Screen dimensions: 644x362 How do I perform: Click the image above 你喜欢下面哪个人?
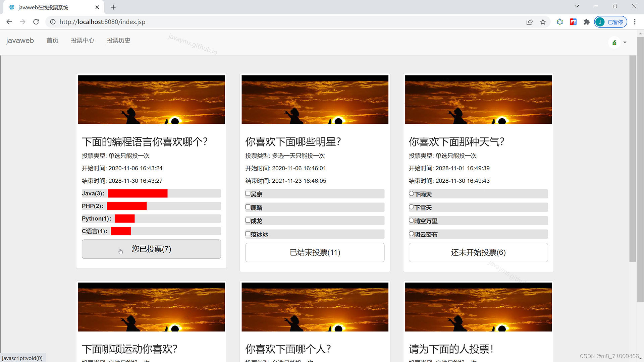click(315, 307)
